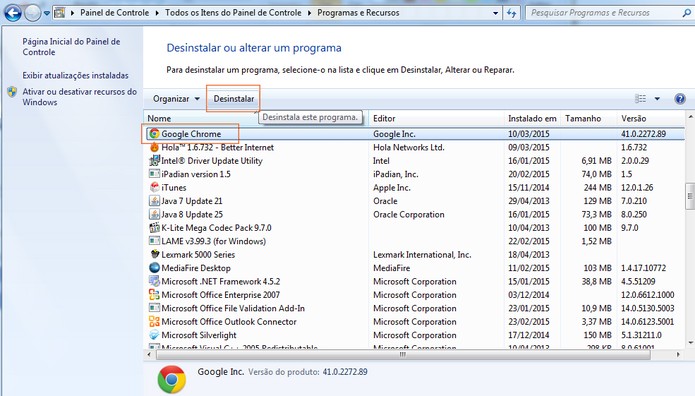Open Página Inicial do Painel de Controle link
Screen dimensions: 695x396
tap(71, 47)
